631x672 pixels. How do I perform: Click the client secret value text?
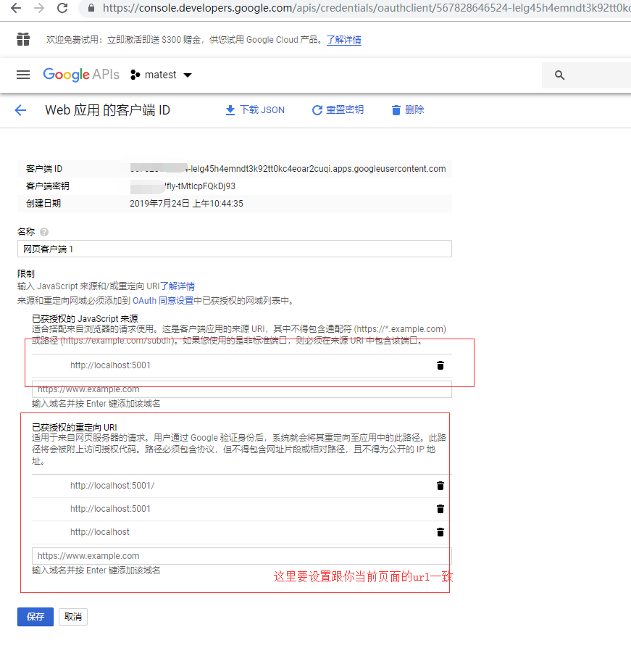[x=183, y=186]
